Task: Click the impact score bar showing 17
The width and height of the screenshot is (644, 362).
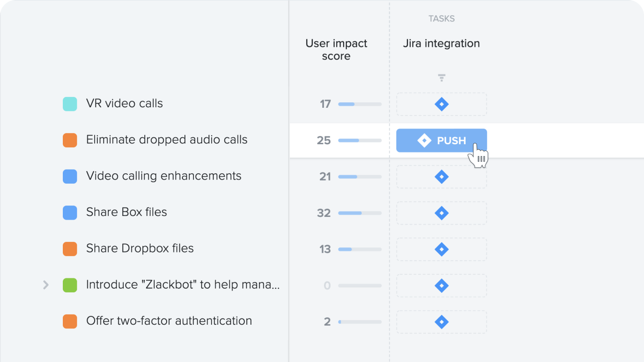Action: pyautogui.click(x=360, y=104)
